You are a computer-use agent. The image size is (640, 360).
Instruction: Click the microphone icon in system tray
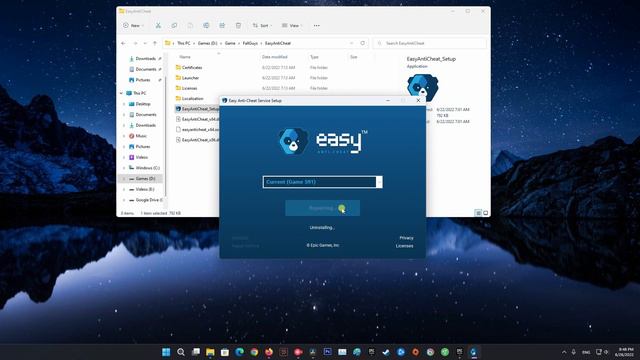(574, 352)
